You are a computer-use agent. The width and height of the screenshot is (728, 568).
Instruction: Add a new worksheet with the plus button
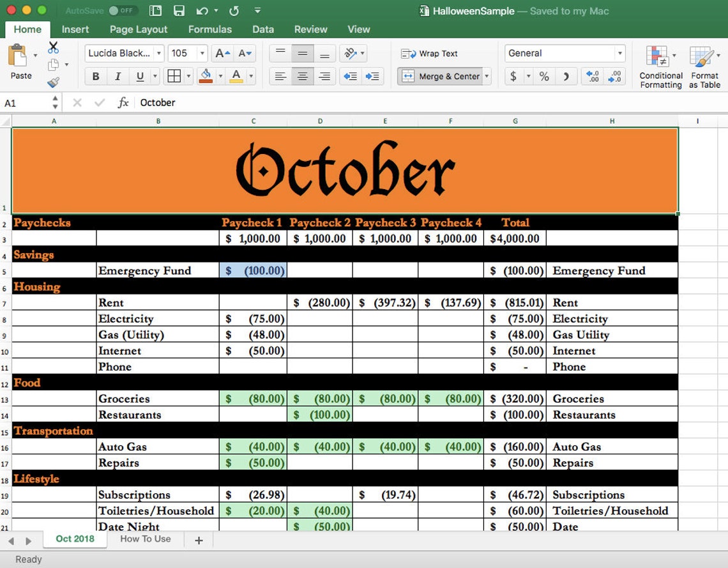coord(198,540)
